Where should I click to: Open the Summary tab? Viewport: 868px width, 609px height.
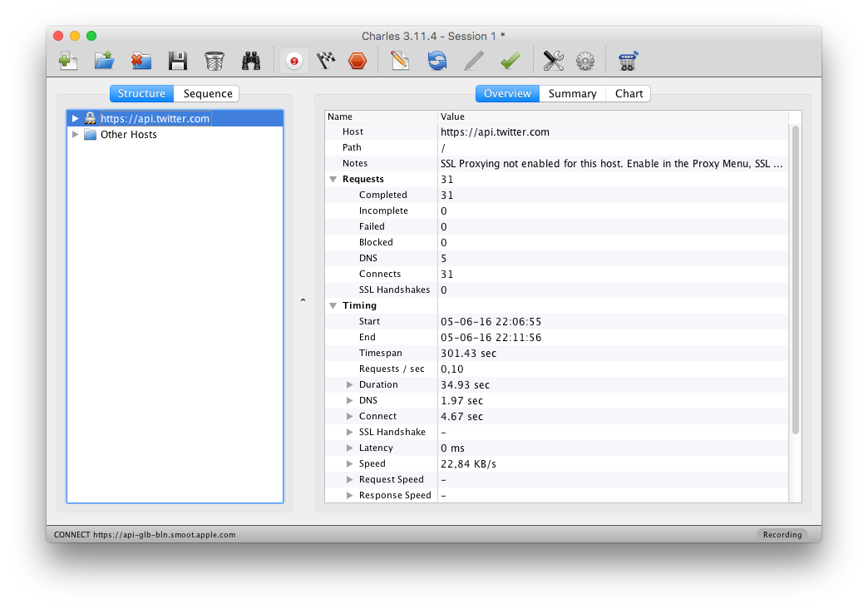[572, 94]
